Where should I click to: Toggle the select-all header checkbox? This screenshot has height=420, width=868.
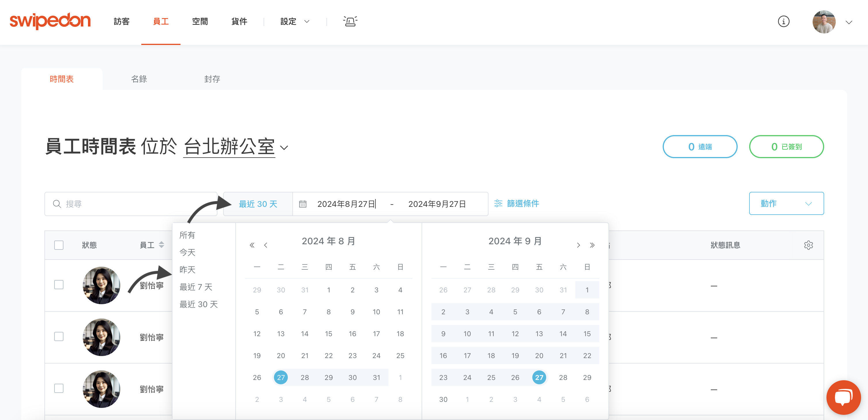pos(59,245)
